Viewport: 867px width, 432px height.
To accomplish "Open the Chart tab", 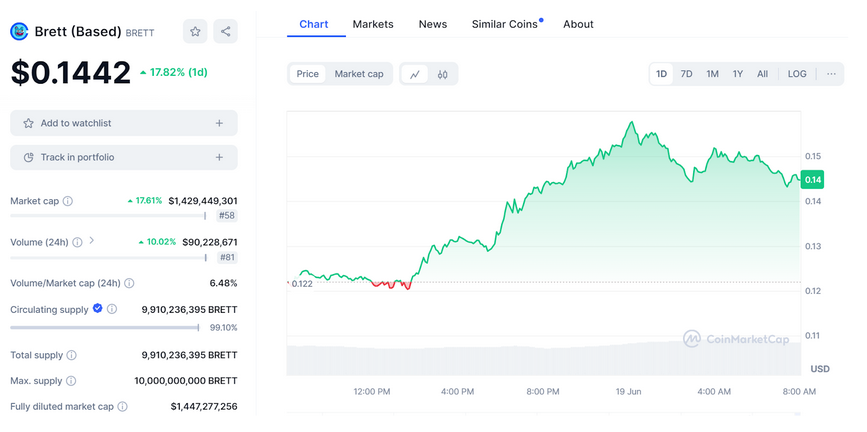I will (x=314, y=24).
